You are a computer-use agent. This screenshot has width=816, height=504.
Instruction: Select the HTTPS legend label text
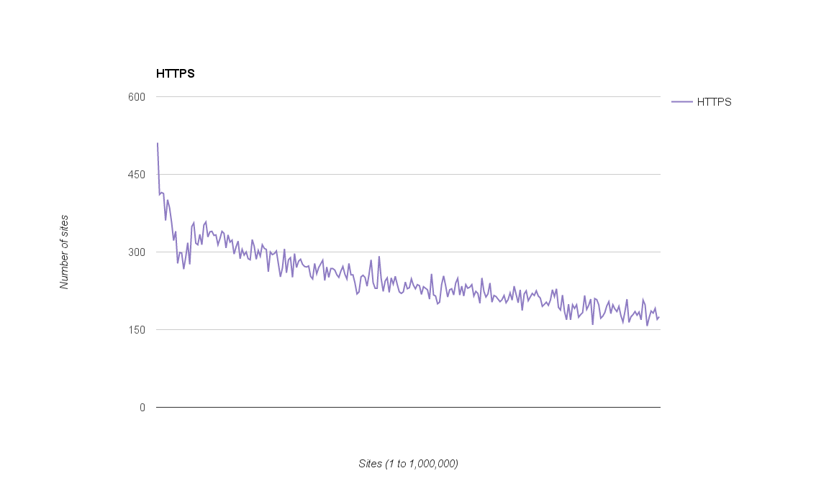714,102
